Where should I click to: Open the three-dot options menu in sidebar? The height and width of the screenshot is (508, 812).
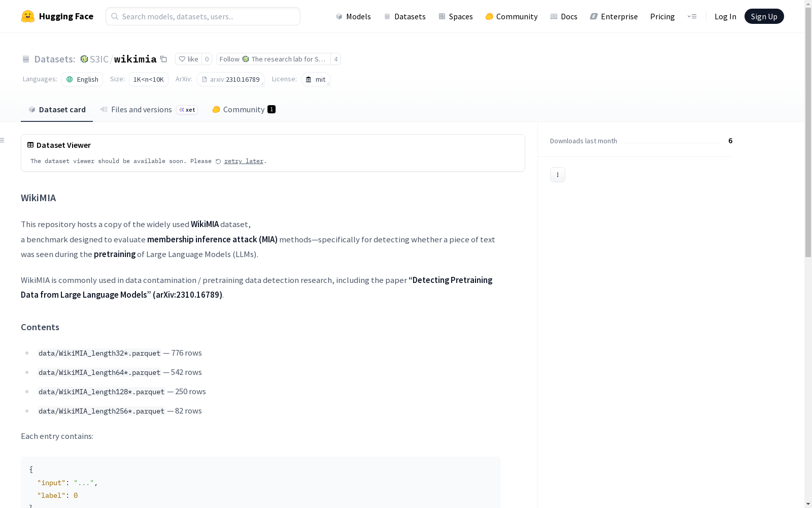click(558, 175)
